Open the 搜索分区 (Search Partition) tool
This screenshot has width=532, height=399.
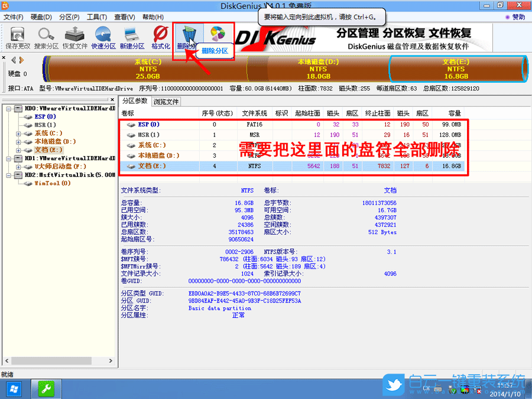[46, 37]
